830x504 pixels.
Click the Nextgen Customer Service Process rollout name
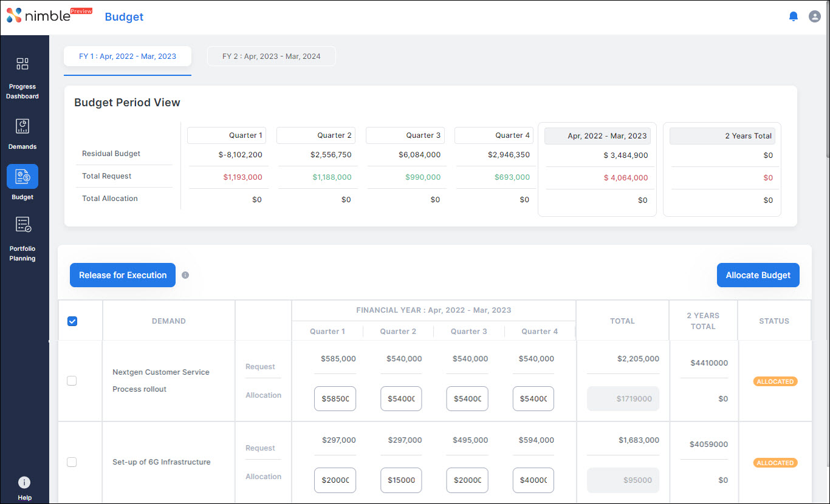(x=161, y=381)
